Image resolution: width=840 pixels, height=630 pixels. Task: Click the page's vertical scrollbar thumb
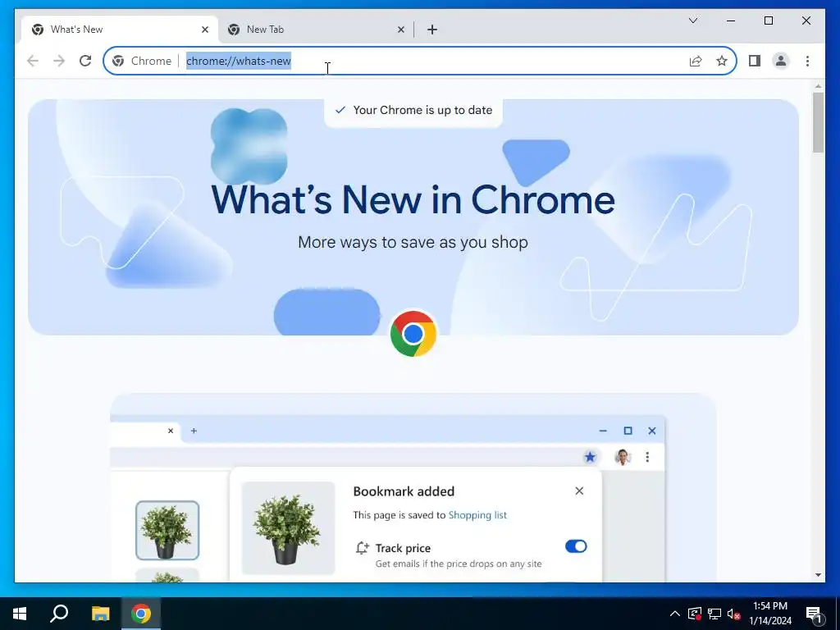pos(818,123)
